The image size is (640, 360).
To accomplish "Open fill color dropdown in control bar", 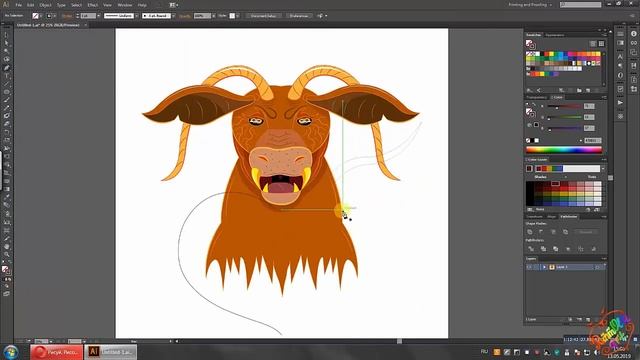I will click(41, 16).
